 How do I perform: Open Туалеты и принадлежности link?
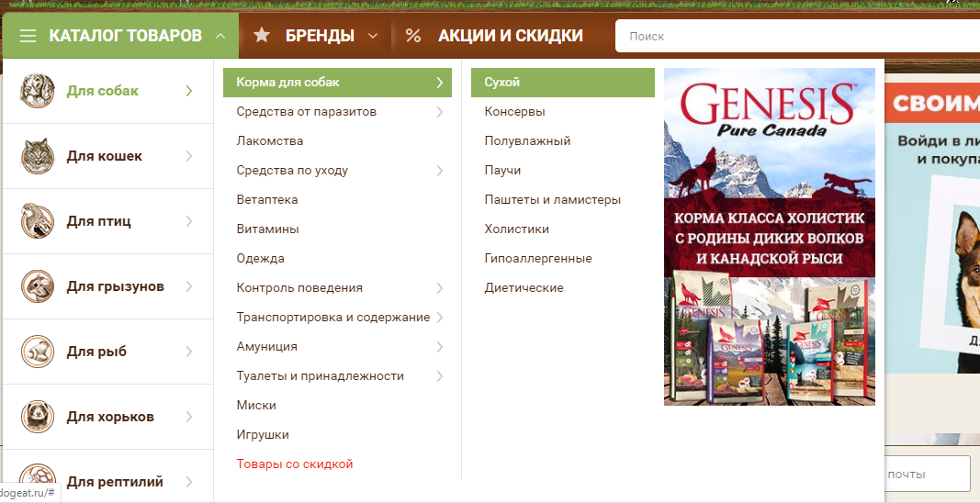click(320, 376)
